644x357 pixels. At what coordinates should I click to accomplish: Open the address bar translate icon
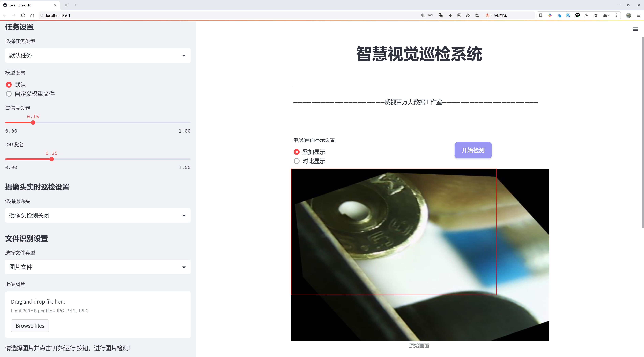tap(441, 15)
